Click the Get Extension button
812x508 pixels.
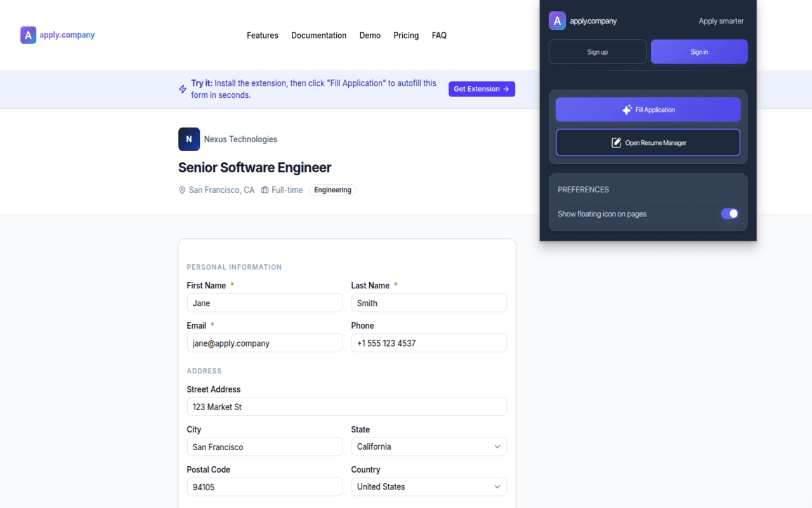[481, 89]
